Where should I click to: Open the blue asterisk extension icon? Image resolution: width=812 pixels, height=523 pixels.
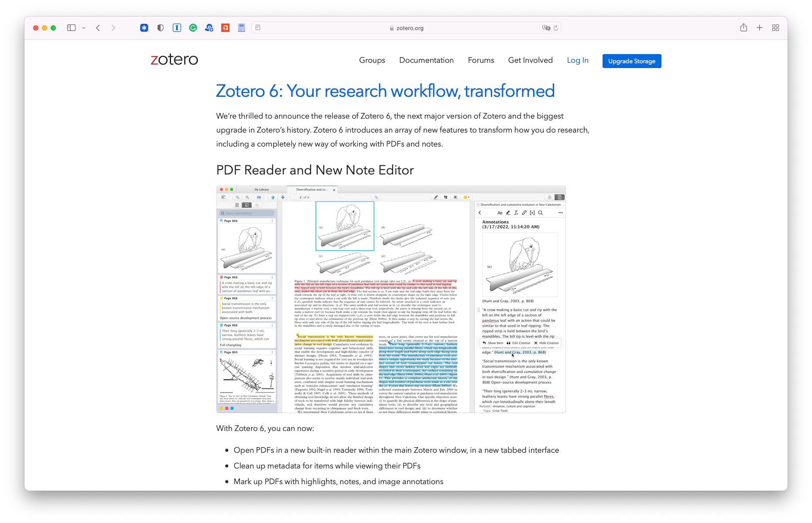(x=144, y=28)
